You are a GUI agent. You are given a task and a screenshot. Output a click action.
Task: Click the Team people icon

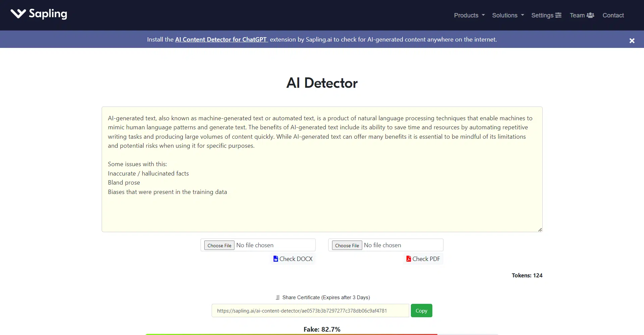click(x=590, y=15)
